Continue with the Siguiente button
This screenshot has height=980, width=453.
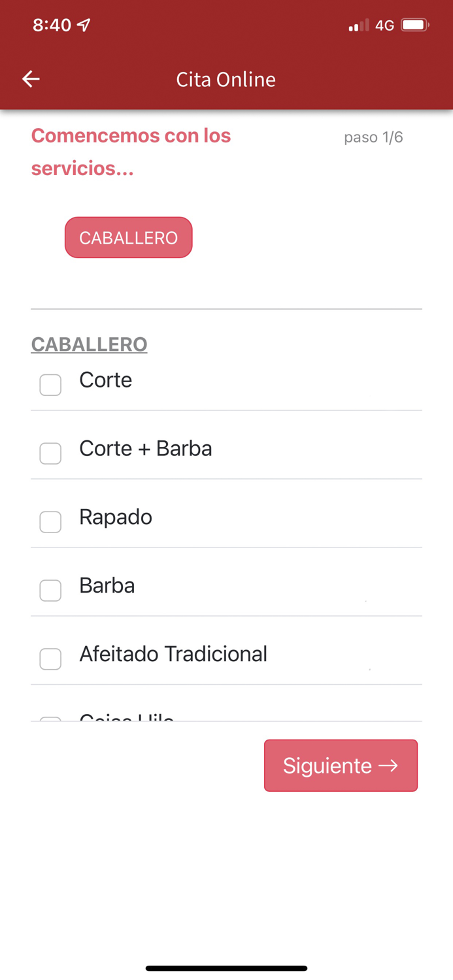click(x=341, y=765)
